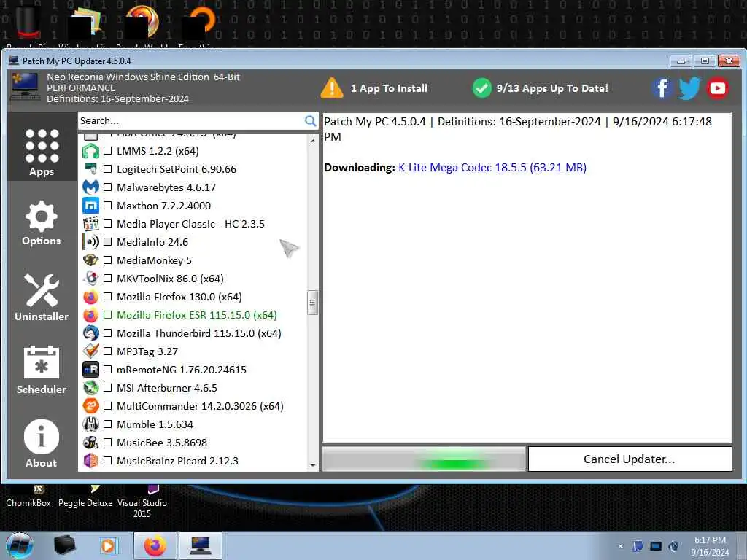Show hidden system tray icons arrow

tap(620, 546)
